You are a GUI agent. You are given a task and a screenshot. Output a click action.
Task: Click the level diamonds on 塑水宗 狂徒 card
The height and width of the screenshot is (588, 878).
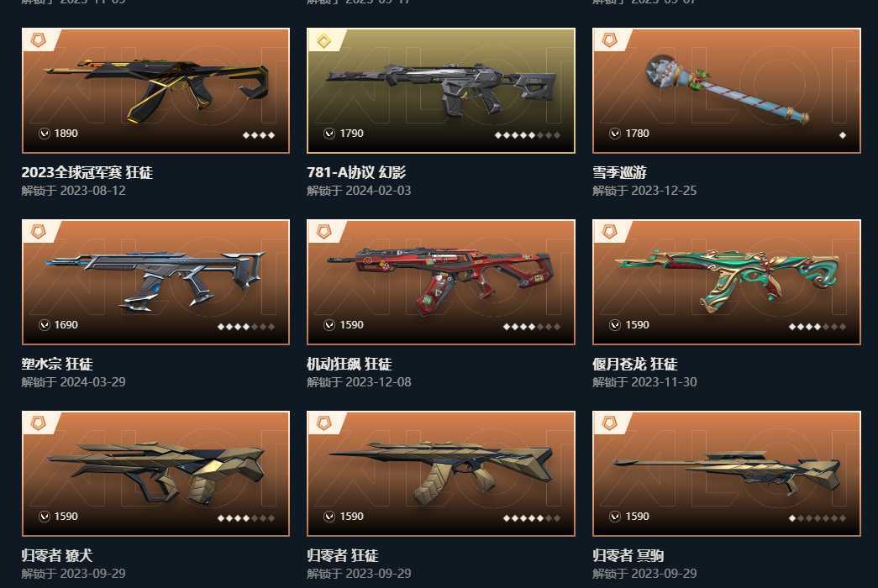tap(246, 327)
